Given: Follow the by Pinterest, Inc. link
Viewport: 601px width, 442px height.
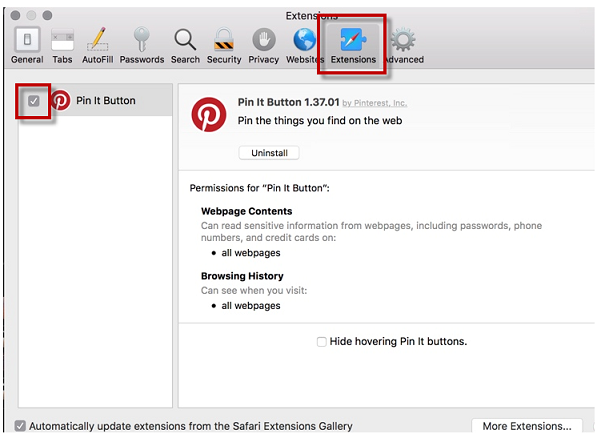Looking at the screenshot, I should point(374,103).
